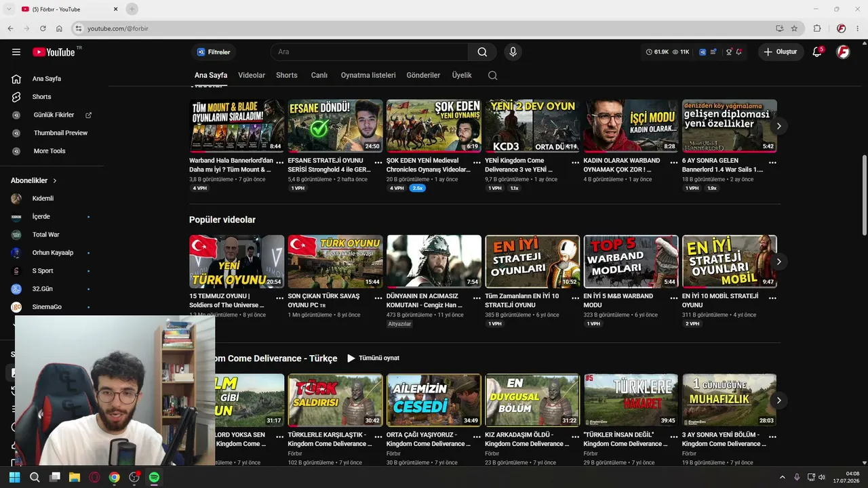Click the list icon in the extension bar

click(713, 52)
